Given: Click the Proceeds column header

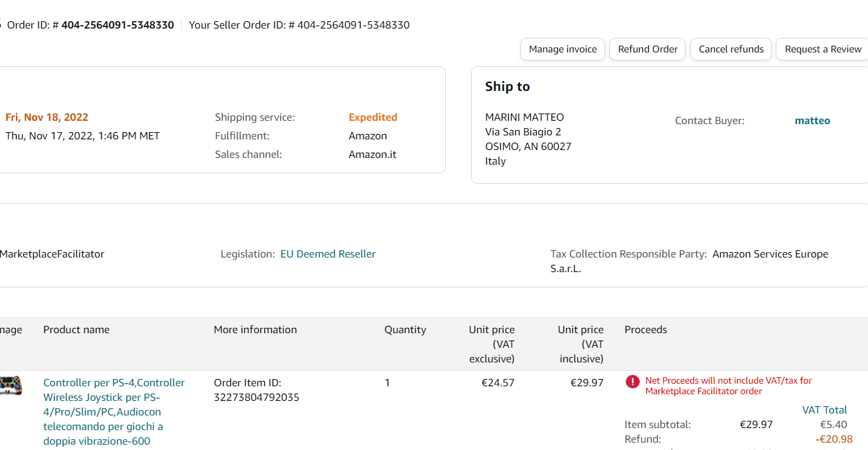Looking at the screenshot, I should click(x=645, y=330).
